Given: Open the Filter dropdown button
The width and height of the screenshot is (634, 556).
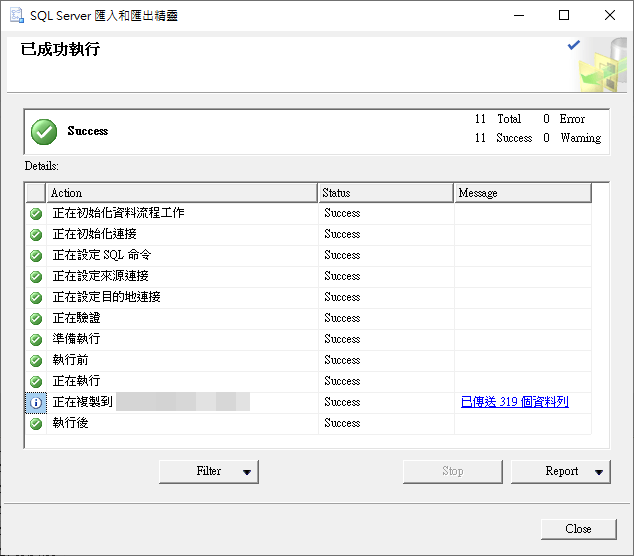Looking at the screenshot, I should [x=208, y=471].
